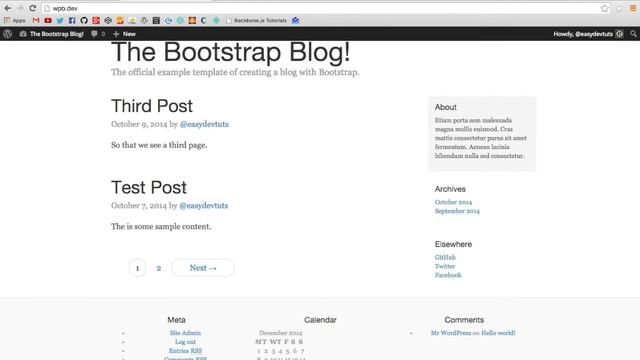
Task: Open the GitHub octocat bookmark icon
Action: tap(84, 20)
